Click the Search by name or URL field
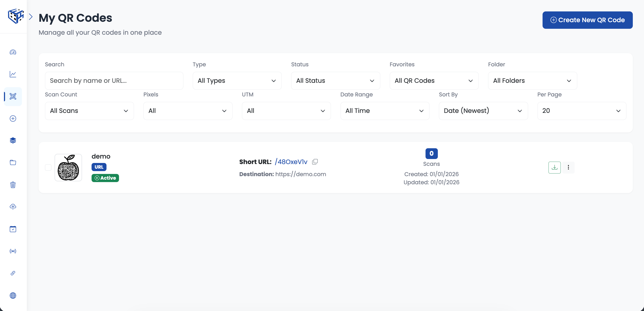The height and width of the screenshot is (311, 644). click(114, 81)
